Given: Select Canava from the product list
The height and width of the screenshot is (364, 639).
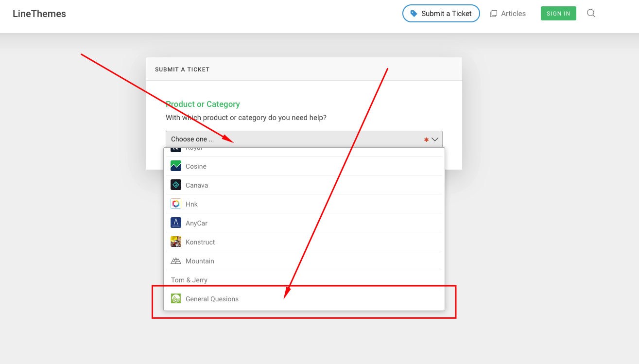Looking at the screenshot, I should [304, 185].
